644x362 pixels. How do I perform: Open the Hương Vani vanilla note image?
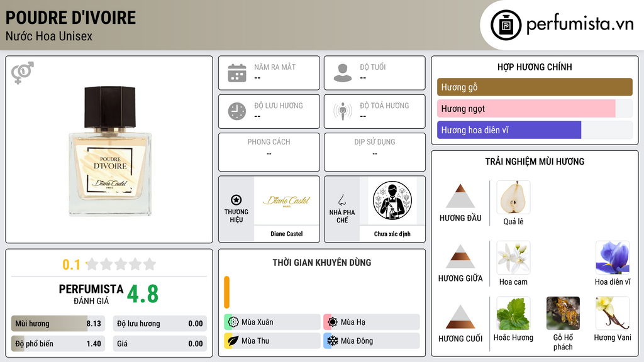pos(613,313)
